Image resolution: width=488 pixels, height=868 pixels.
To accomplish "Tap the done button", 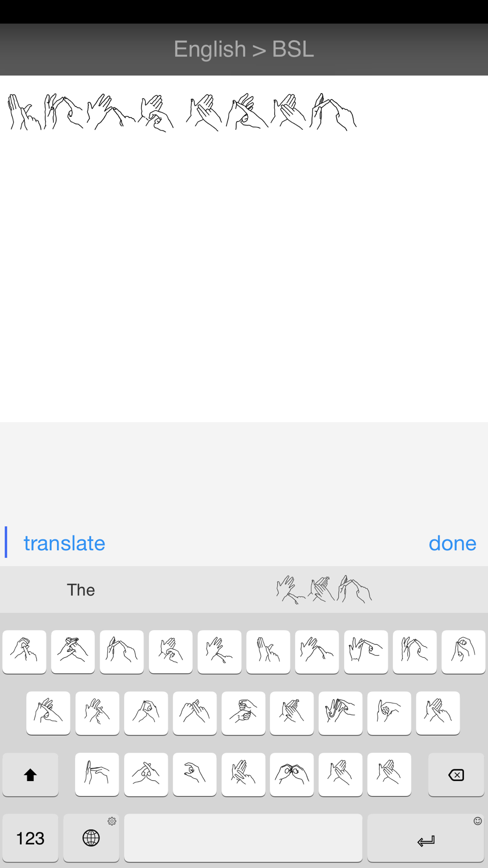I will click(452, 543).
